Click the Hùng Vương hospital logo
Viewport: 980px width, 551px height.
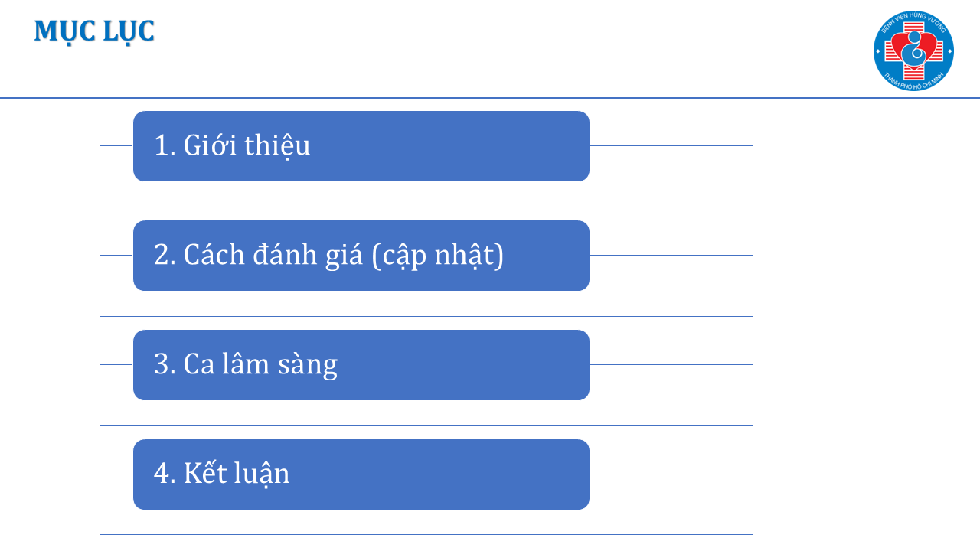point(913,51)
